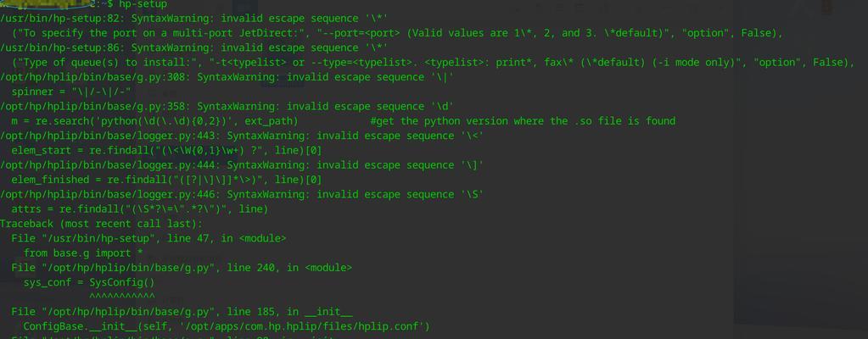
Task: Click the elem_start re.findall line
Action: pos(166,150)
